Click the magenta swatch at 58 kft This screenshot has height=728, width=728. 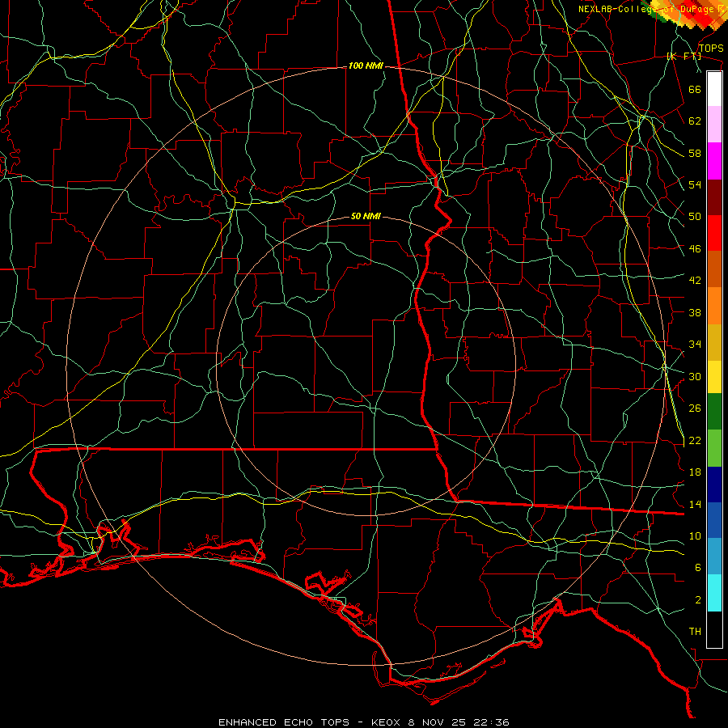click(714, 161)
